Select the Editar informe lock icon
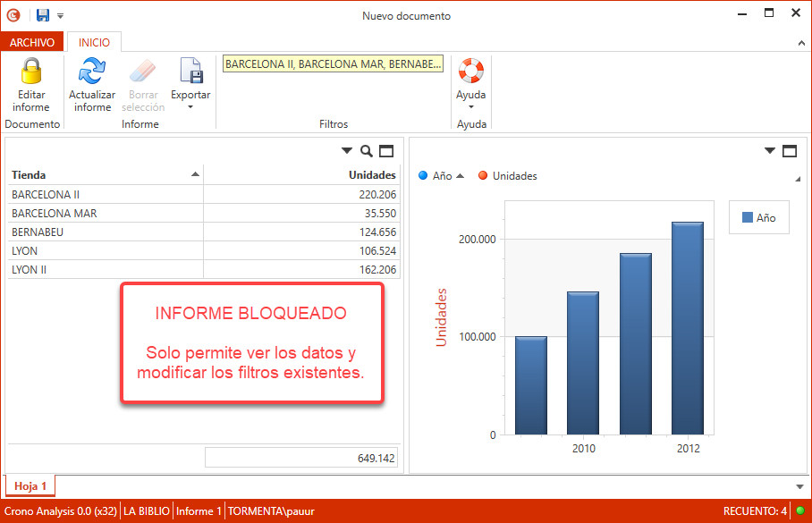This screenshot has height=523, width=812. (x=31, y=71)
